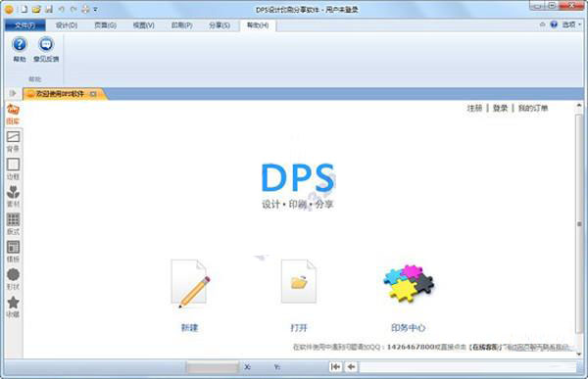The image size is (588, 379).
Task: Switch to the 页面(G) ribbon tab
Action: [x=106, y=25]
